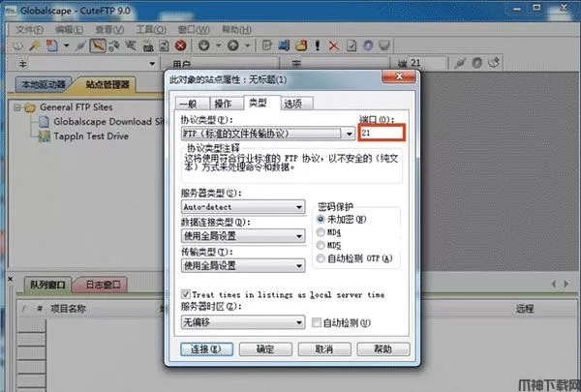The height and width of the screenshot is (392, 581).
Task: Click the Properties checkmark document icon
Action: (352, 45)
